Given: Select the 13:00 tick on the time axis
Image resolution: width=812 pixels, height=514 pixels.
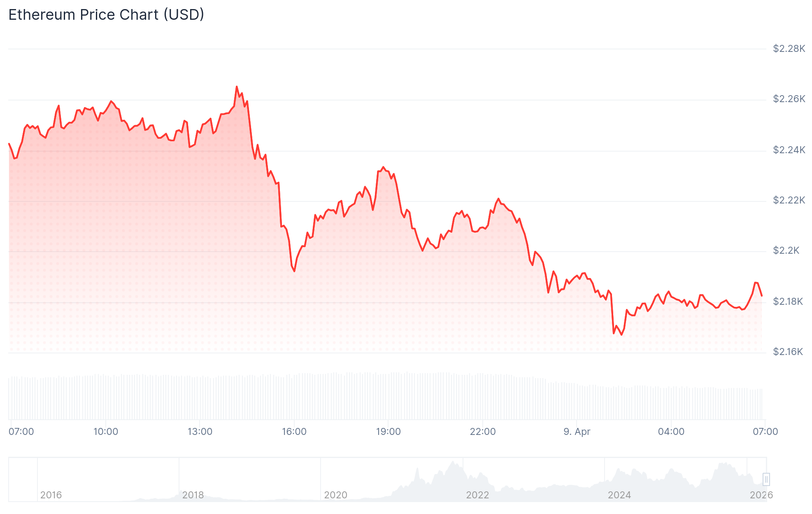Looking at the screenshot, I should tap(200, 432).
